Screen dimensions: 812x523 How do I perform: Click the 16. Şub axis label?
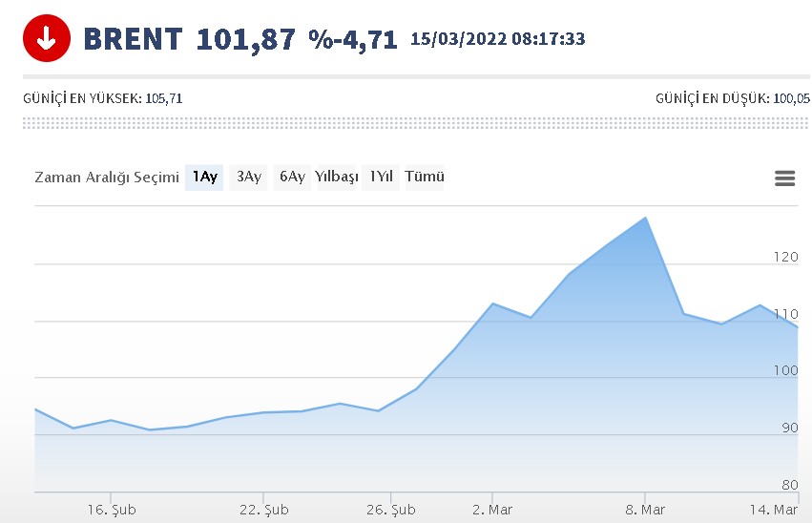click(112, 510)
